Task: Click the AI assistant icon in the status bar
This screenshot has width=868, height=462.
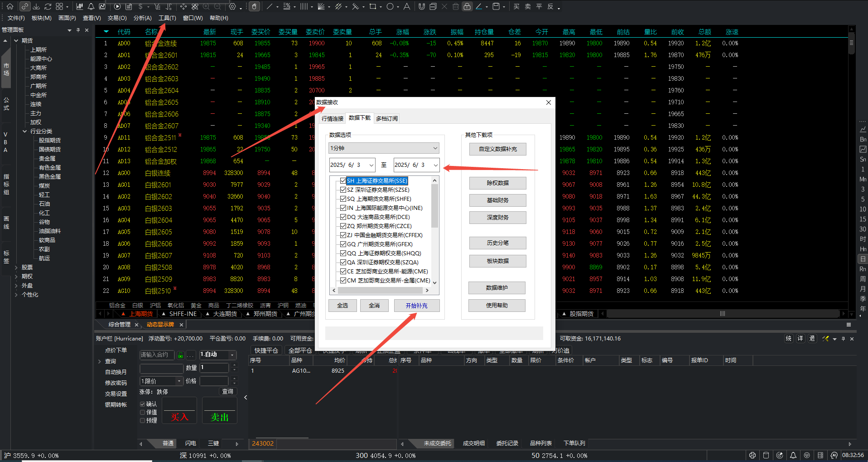Action: (834, 455)
